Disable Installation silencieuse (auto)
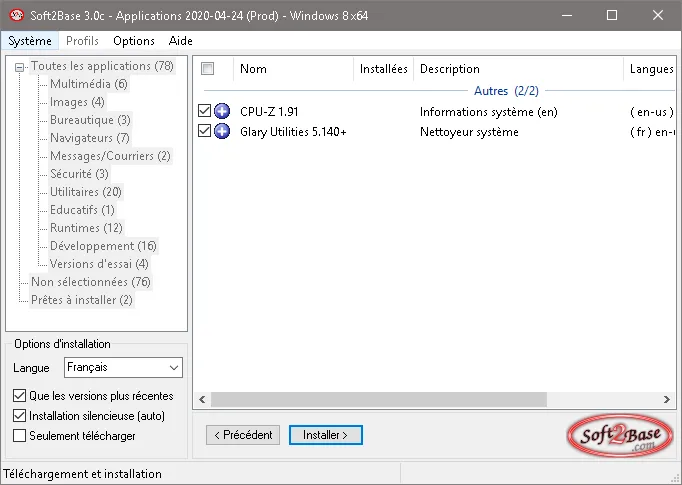Image resolution: width=682 pixels, height=485 pixels. 20,415
